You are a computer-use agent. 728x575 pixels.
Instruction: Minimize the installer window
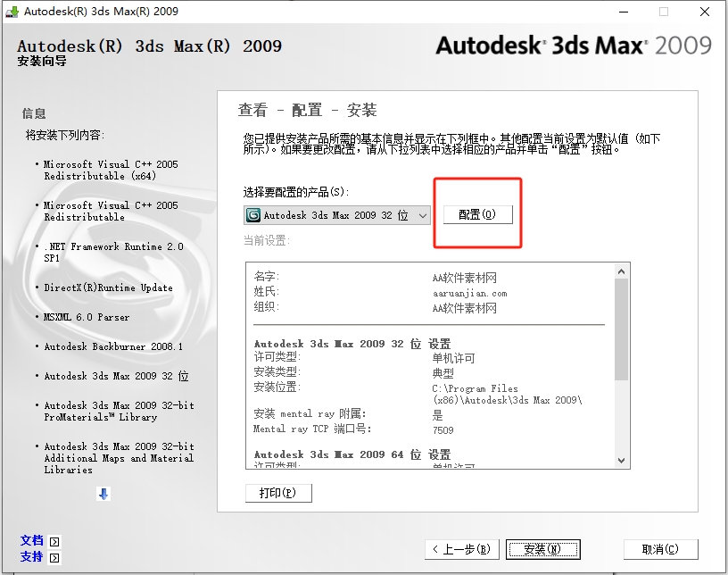[622, 12]
